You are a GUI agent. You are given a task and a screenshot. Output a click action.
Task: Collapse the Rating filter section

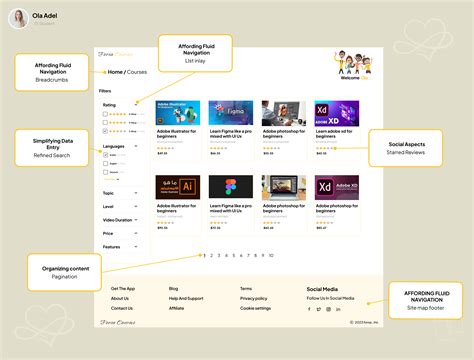coord(136,105)
